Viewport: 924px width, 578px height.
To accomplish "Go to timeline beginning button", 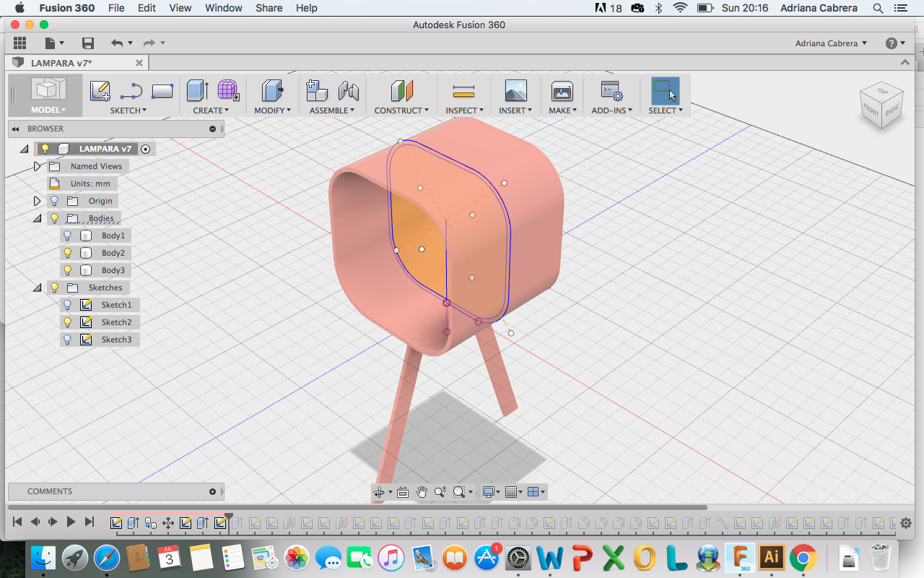I will click(x=17, y=522).
